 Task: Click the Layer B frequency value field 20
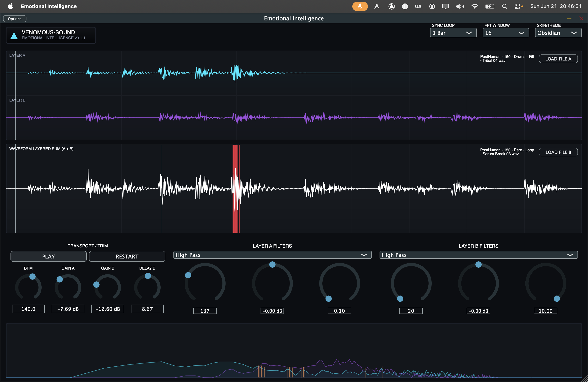pos(411,311)
